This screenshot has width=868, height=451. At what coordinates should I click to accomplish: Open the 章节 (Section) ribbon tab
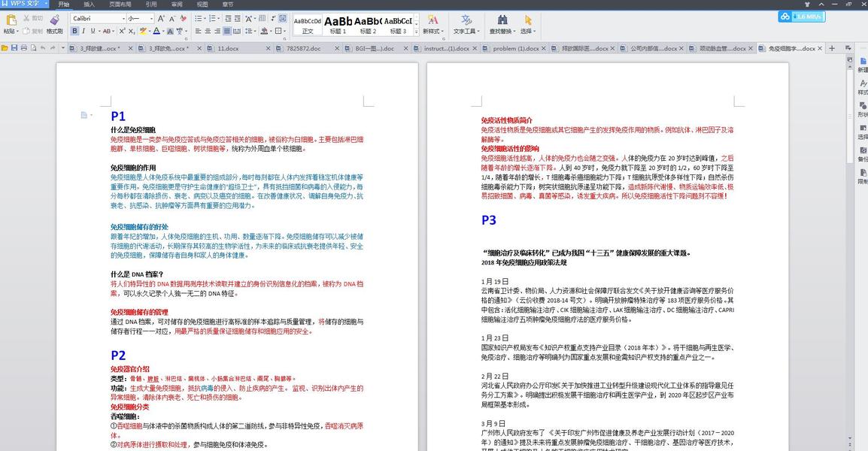point(228,4)
